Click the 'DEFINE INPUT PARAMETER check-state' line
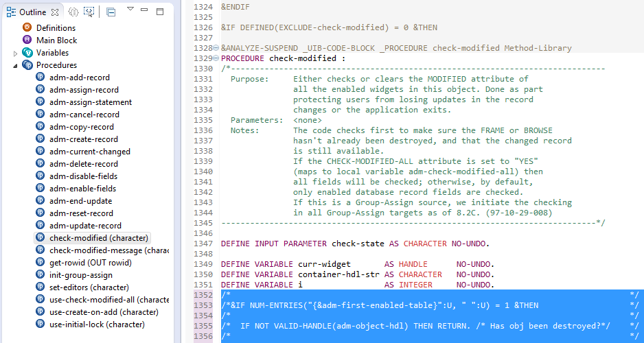 click(x=355, y=244)
